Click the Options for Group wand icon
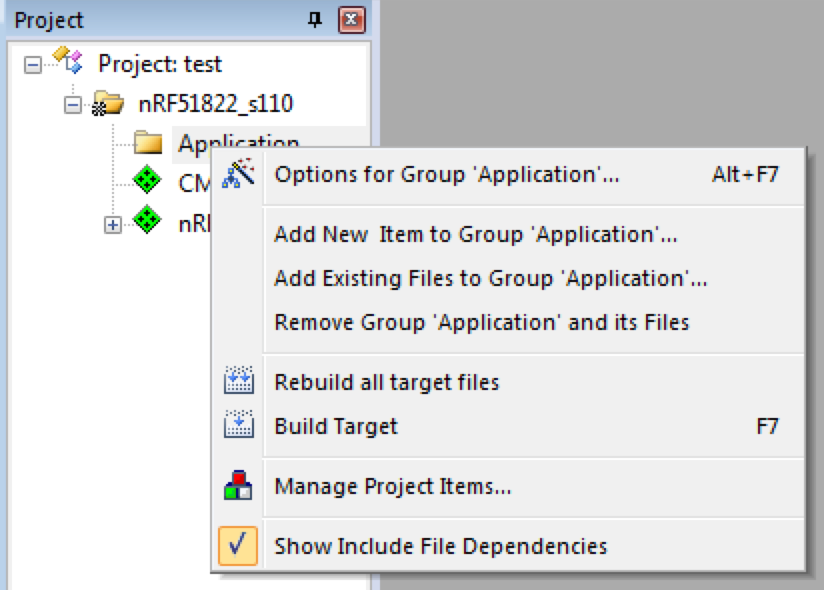Viewport: 824px width, 590px height. pos(238,174)
